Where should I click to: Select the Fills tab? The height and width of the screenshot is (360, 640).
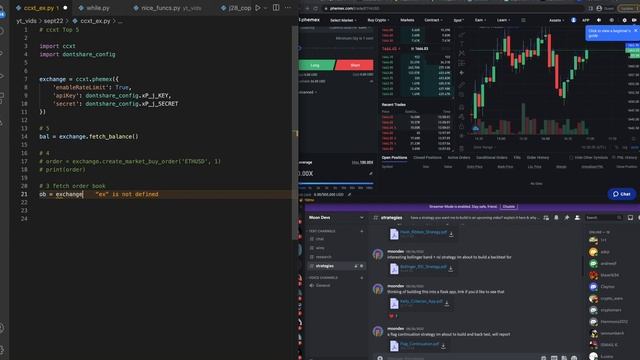pyautogui.click(x=517, y=158)
